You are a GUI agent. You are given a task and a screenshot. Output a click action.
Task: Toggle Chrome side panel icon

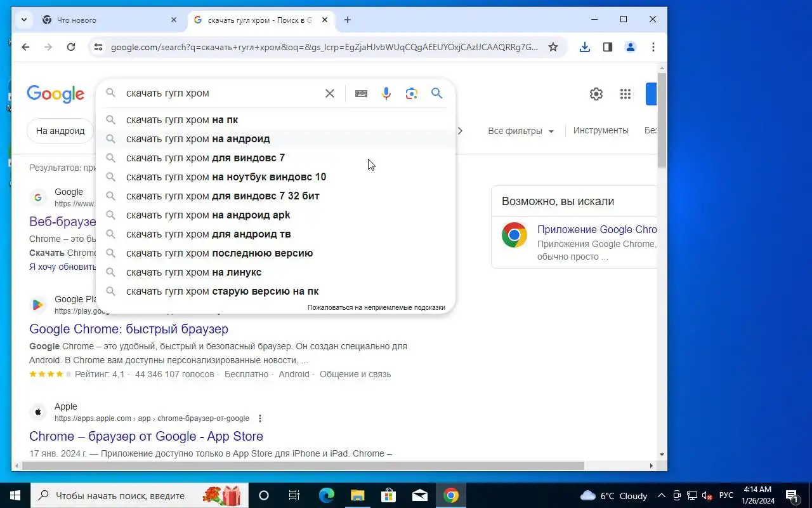coord(608,47)
